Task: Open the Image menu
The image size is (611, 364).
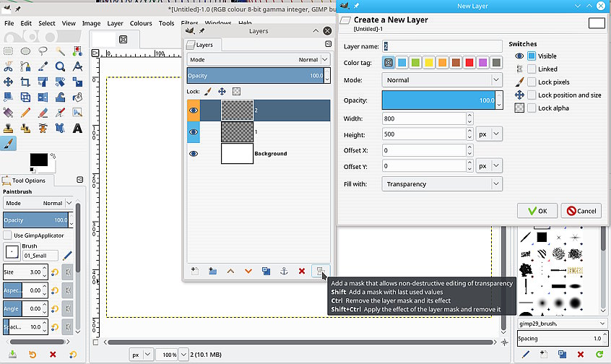Action: tap(91, 23)
